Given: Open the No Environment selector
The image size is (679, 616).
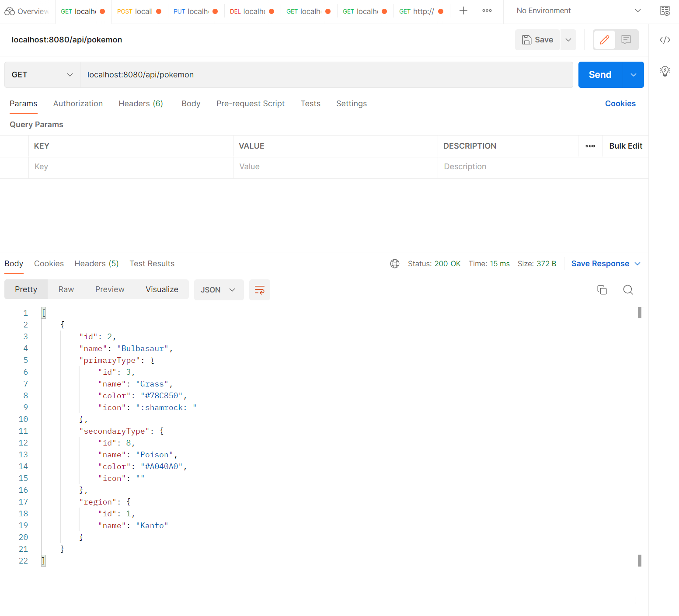Looking at the screenshot, I should 578,11.
